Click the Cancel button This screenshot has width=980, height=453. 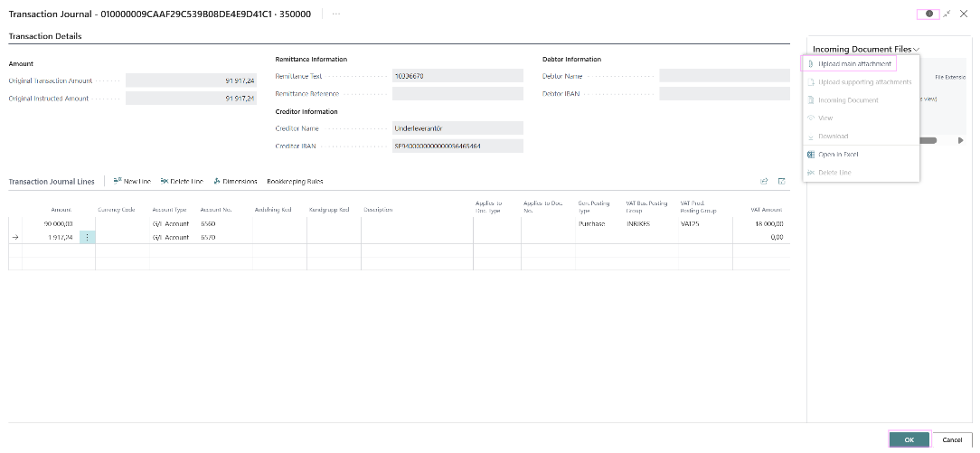tap(952, 439)
